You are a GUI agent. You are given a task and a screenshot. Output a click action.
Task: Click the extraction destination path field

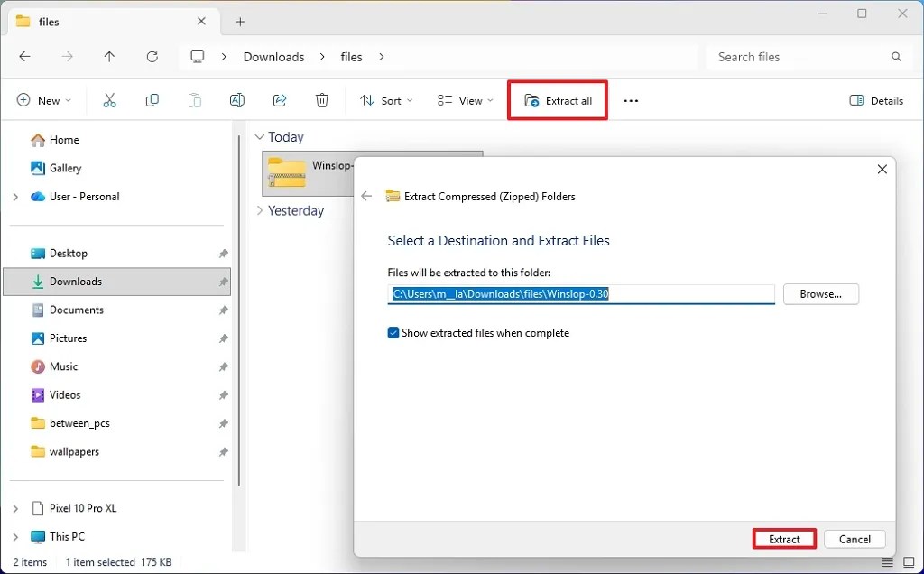[x=580, y=293]
